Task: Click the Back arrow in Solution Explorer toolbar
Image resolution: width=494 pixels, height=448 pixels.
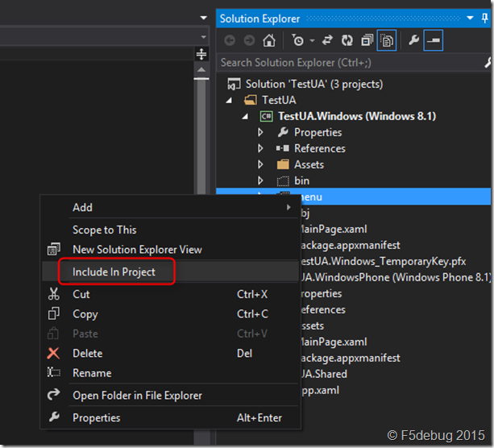Action: click(230, 40)
